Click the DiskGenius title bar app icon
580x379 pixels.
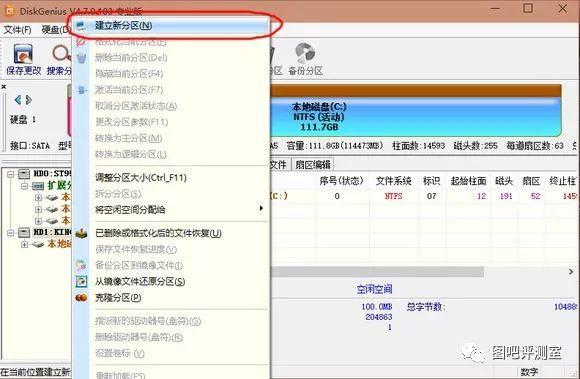click(x=9, y=10)
